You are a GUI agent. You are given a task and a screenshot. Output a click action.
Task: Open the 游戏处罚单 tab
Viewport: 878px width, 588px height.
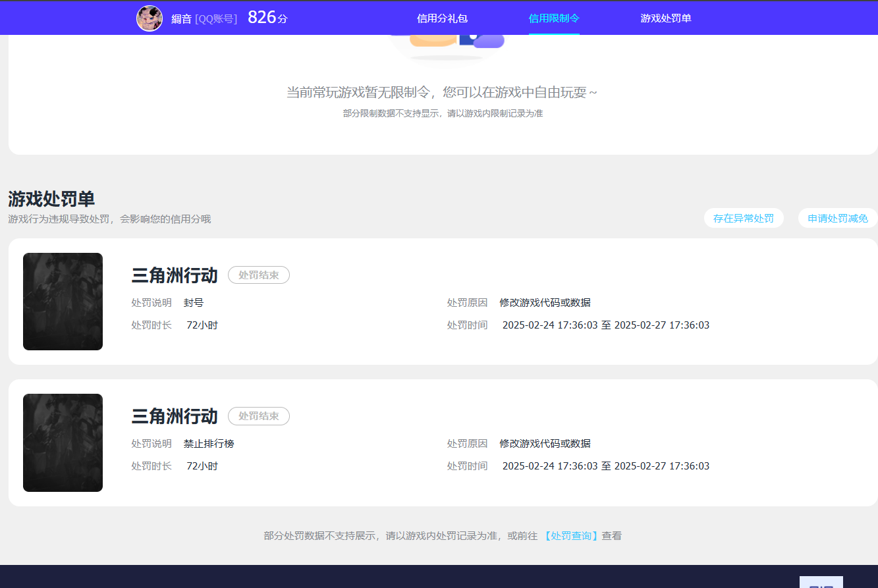click(x=665, y=18)
